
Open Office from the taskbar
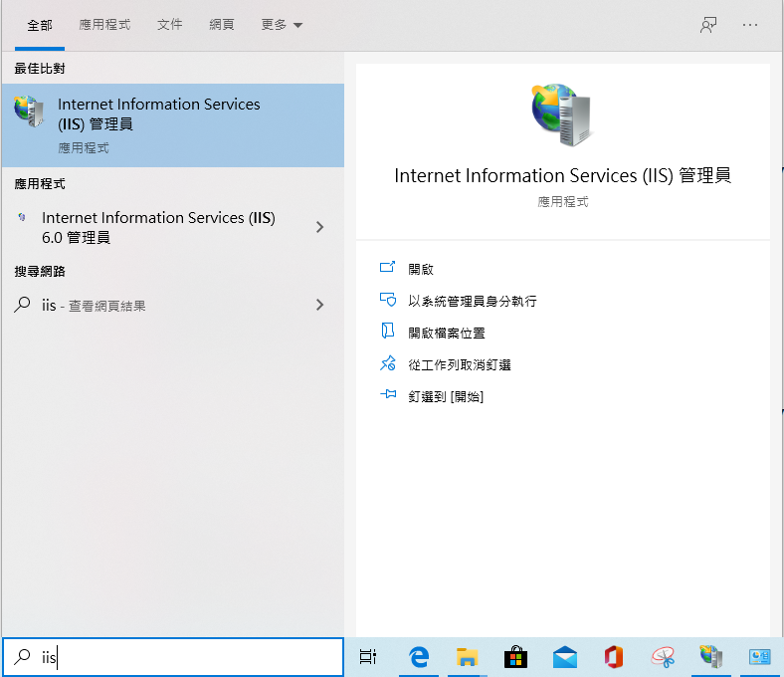point(614,656)
